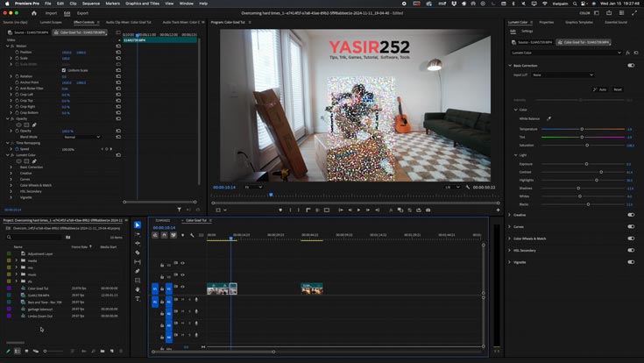Toggle the Vignette section switch
The height and width of the screenshot is (363, 644).
631,262
